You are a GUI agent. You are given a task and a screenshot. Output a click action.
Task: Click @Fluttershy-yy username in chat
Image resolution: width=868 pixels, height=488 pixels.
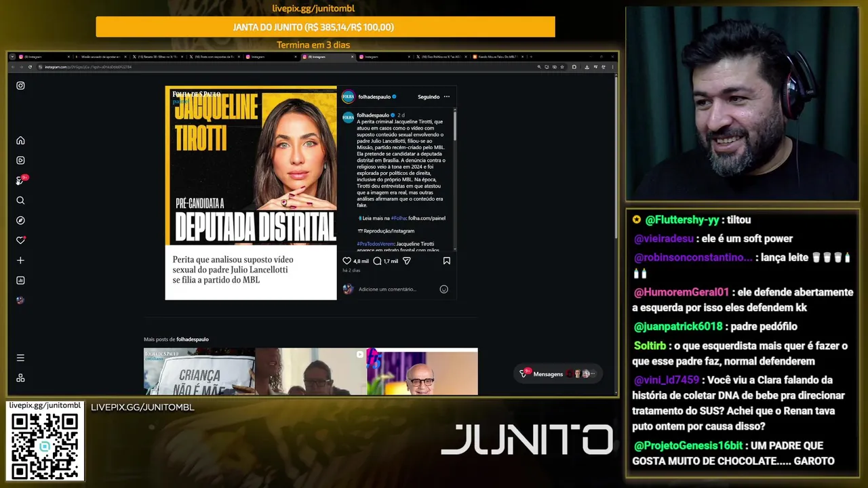pyautogui.click(x=682, y=220)
